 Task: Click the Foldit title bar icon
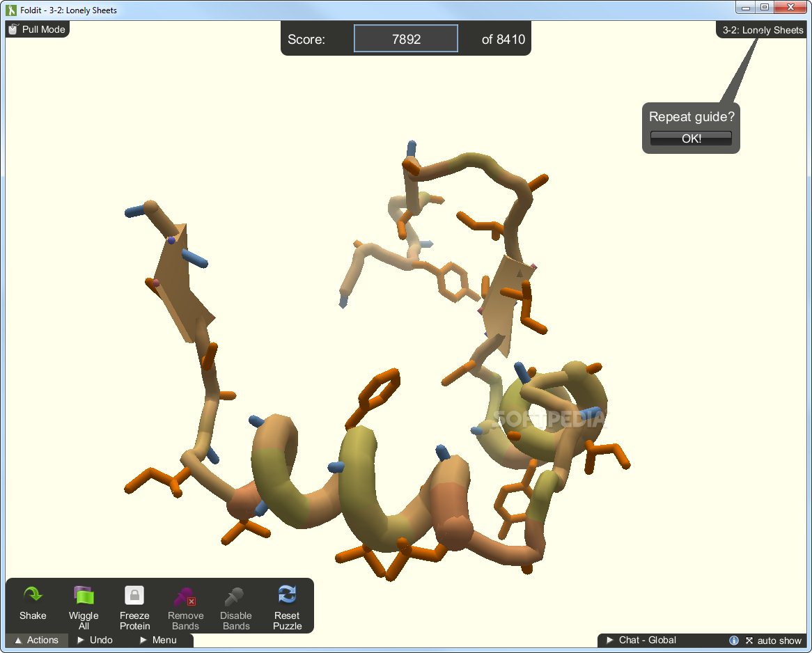click(11, 10)
